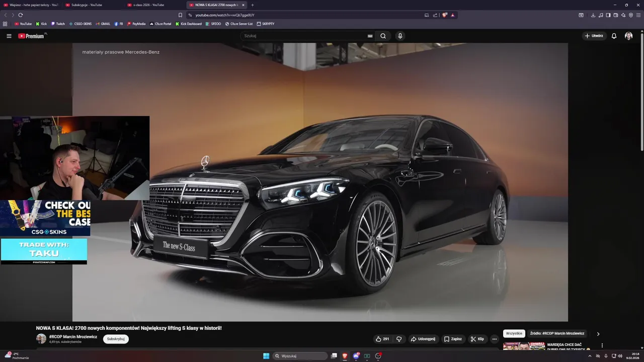Open the PayMedia bookmark
The height and width of the screenshot is (362, 644).
pos(136,24)
